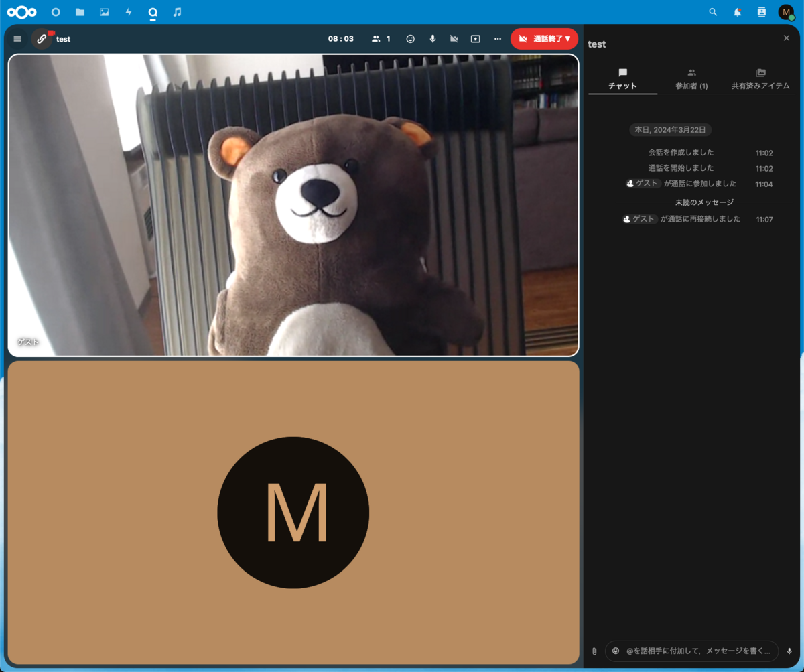Screen dimensions: 804x672
Task: Attach a file with the paperclip icon
Action: [x=594, y=651]
